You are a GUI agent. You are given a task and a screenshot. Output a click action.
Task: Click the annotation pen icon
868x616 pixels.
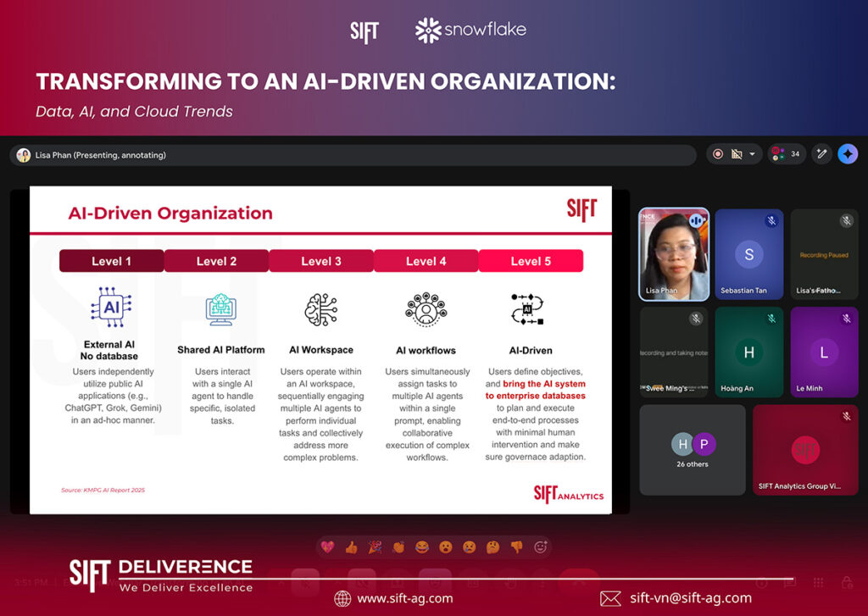[x=821, y=154]
